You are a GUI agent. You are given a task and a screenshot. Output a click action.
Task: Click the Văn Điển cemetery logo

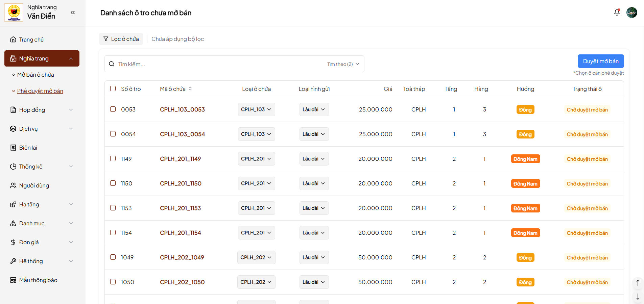click(x=14, y=12)
